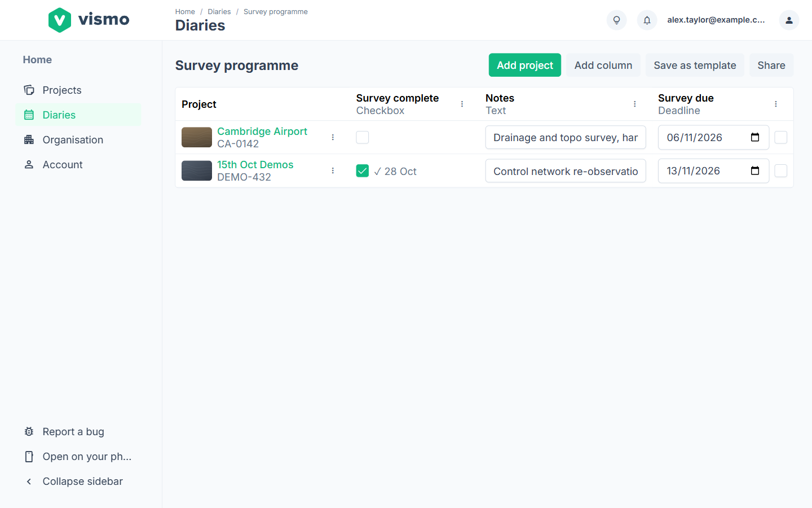
Task: Click the Open on your phone icon
Action: click(x=29, y=456)
